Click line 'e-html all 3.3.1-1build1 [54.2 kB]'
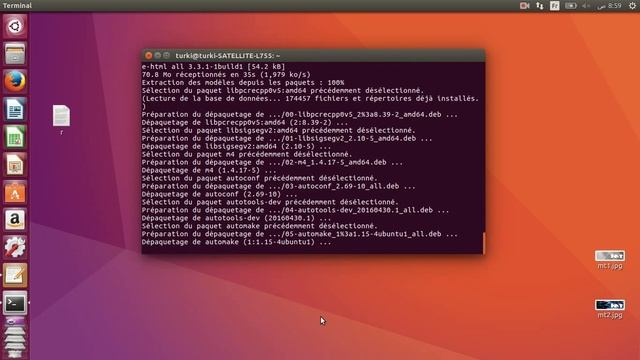This screenshot has height=360, width=640. click(x=213, y=67)
